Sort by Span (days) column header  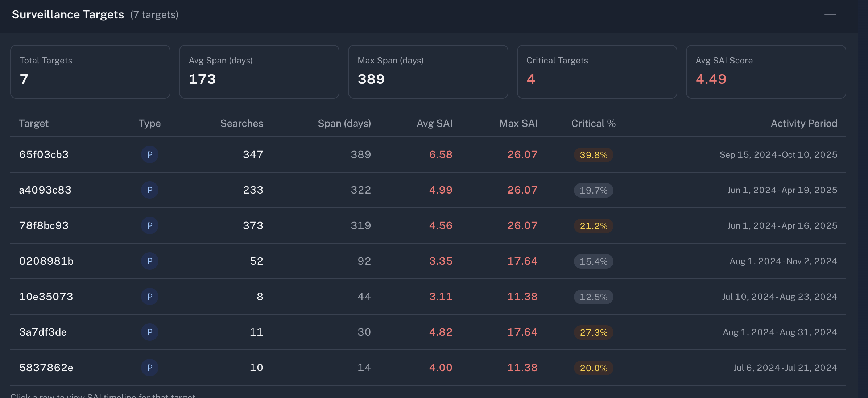coord(344,124)
